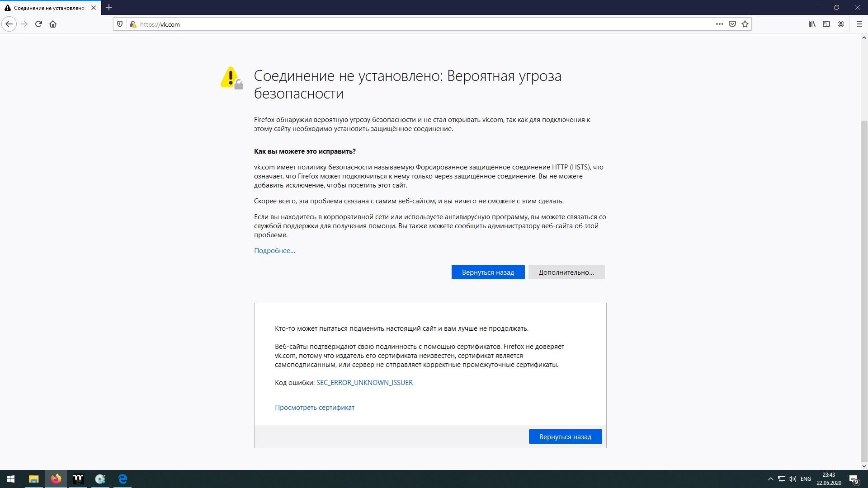868x488 pixels.
Task: Reload the current page
Action: click(x=39, y=24)
